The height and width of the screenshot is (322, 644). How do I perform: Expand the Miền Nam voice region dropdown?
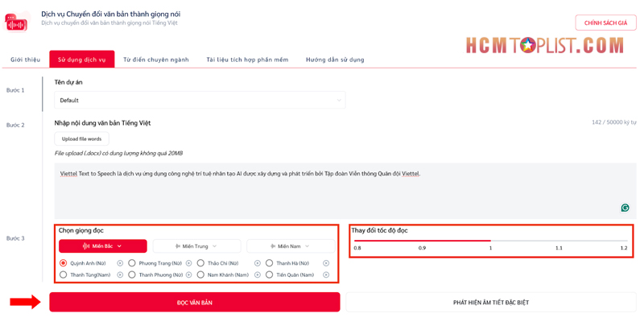click(291, 246)
